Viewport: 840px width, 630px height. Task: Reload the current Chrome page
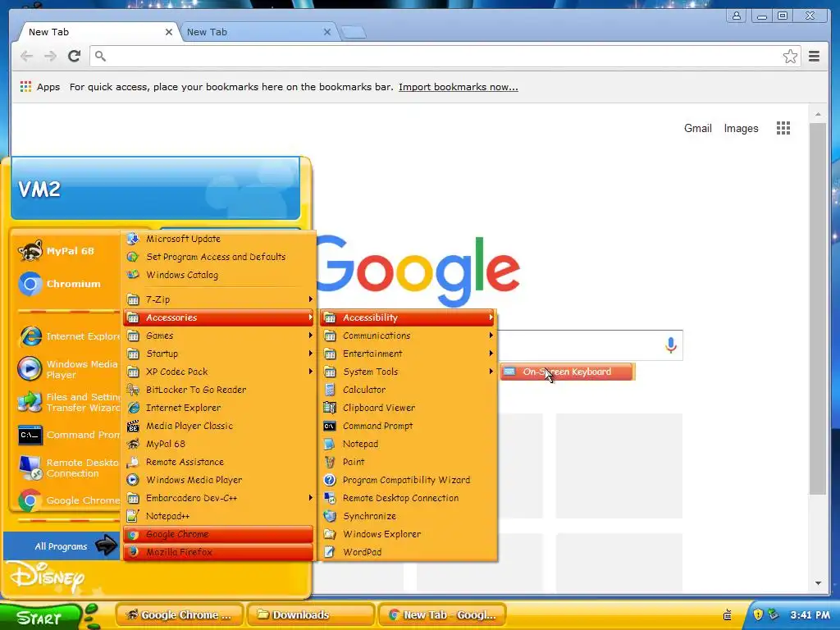click(x=75, y=57)
